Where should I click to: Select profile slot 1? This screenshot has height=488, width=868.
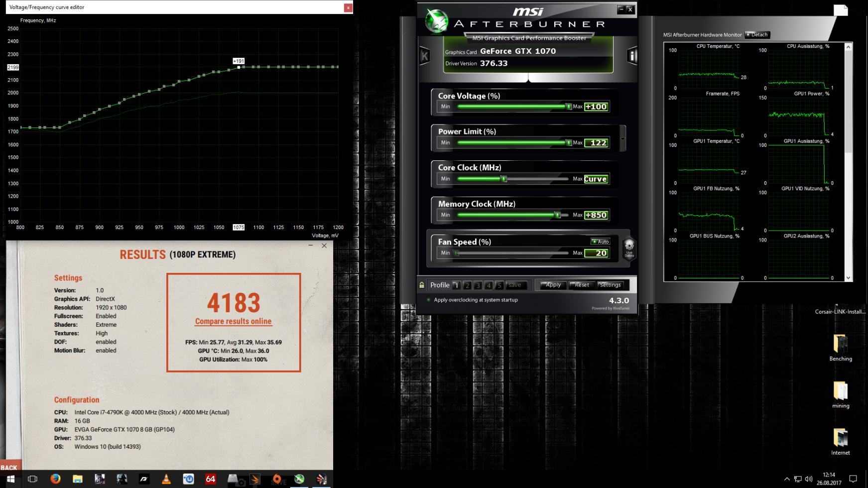[456, 285]
